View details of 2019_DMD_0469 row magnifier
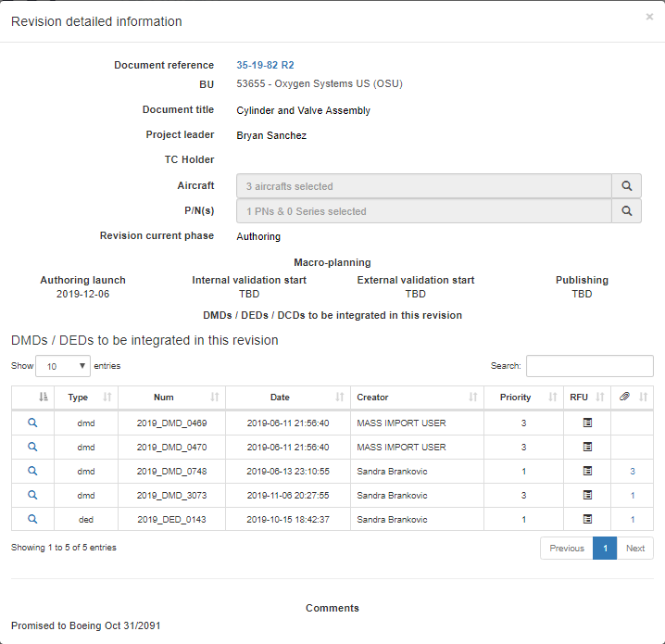Image resolution: width=665 pixels, height=644 pixels. tap(32, 423)
